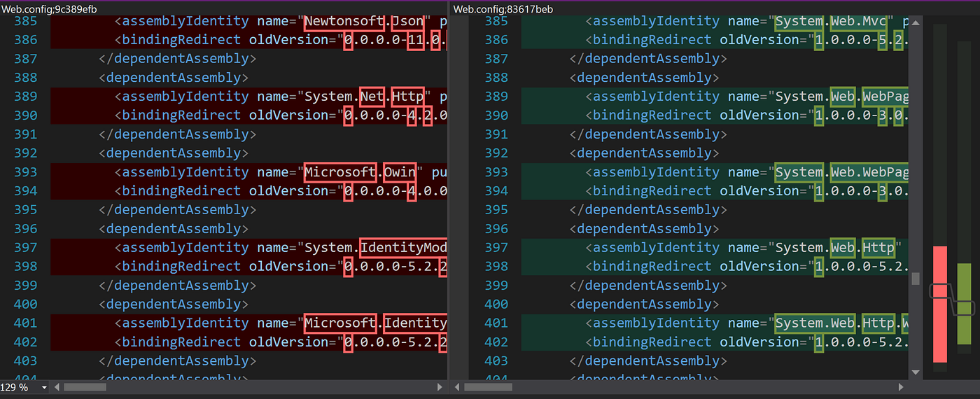The image size is (980, 399).
Task: Click the vertical scrollbar thumb in right pane
Action: pyautogui.click(x=916, y=279)
